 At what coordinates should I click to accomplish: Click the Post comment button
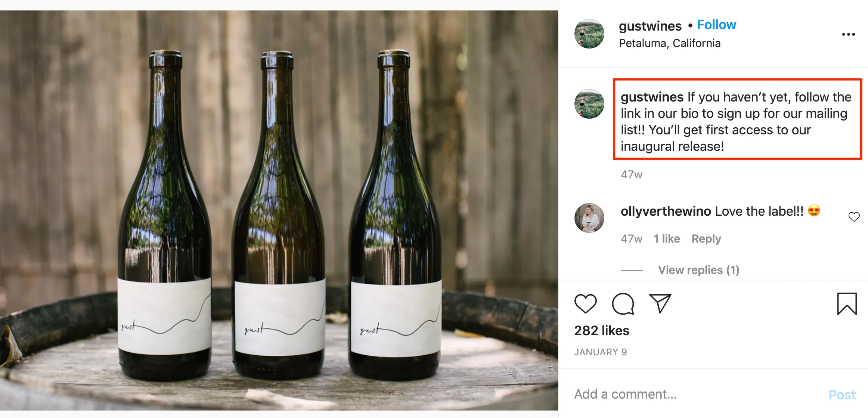(x=842, y=394)
